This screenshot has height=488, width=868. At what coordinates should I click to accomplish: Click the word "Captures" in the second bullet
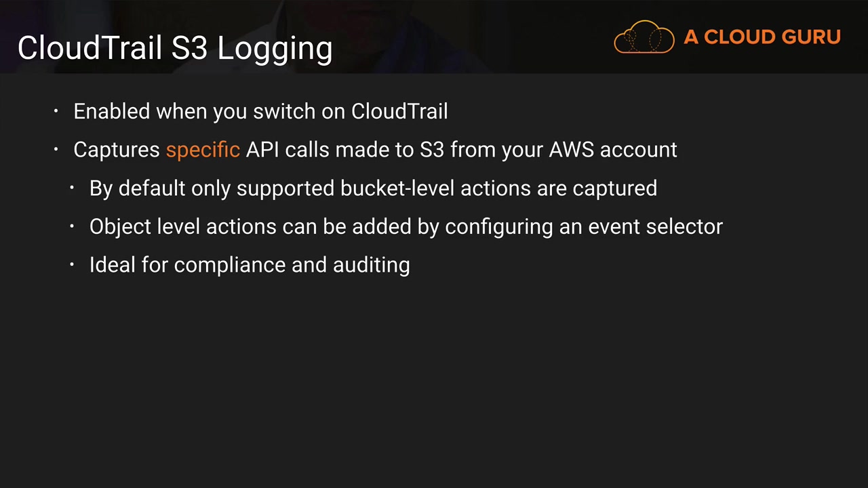[x=116, y=150]
